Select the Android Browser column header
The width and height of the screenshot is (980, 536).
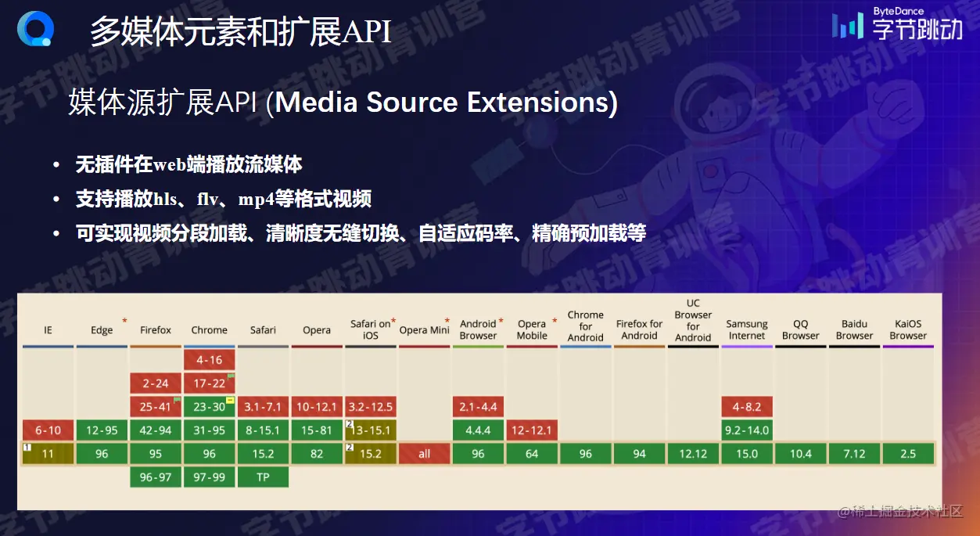tap(478, 329)
